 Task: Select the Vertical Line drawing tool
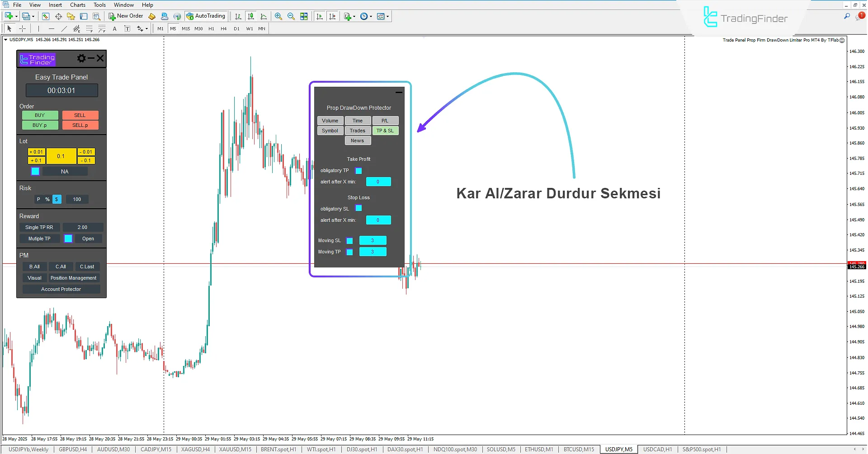pyautogui.click(x=39, y=28)
